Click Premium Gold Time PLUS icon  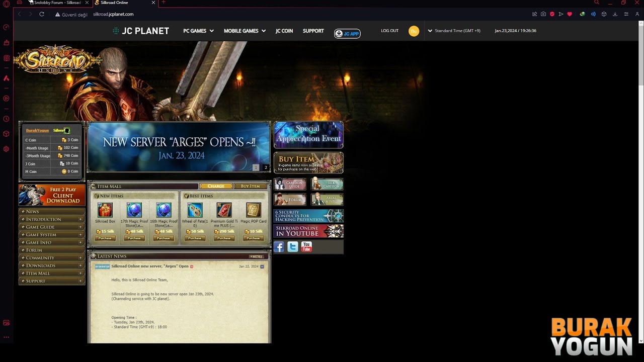[x=224, y=210]
